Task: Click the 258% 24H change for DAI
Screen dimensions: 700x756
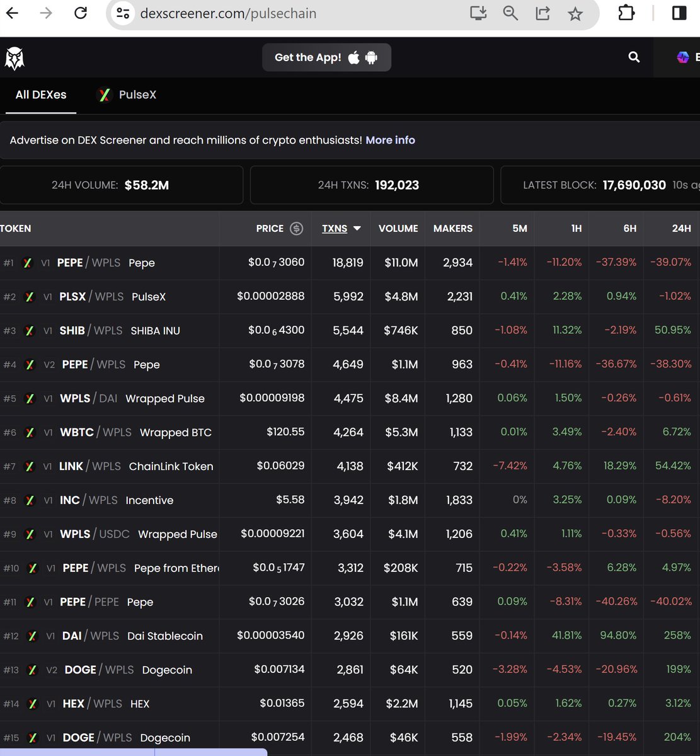Action: click(x=677, y=636)
